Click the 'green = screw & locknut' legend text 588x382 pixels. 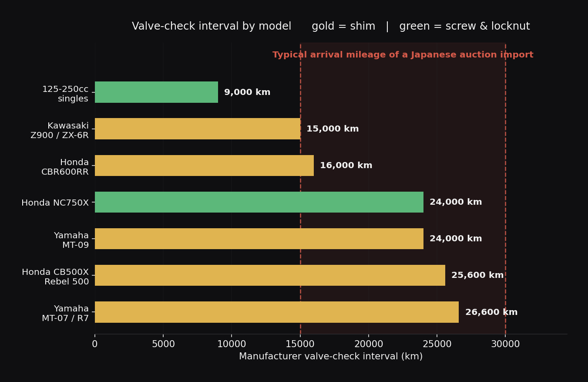click(464, 27)
